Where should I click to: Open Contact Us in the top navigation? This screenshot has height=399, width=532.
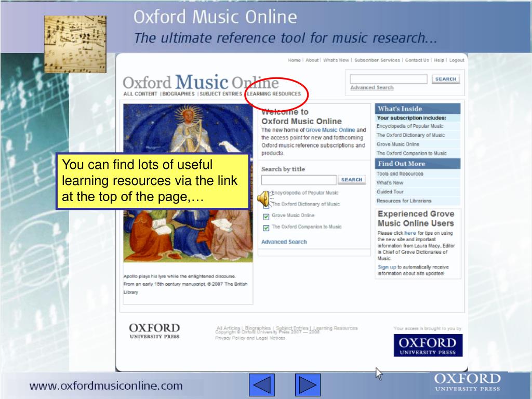[x=417, y=60]
